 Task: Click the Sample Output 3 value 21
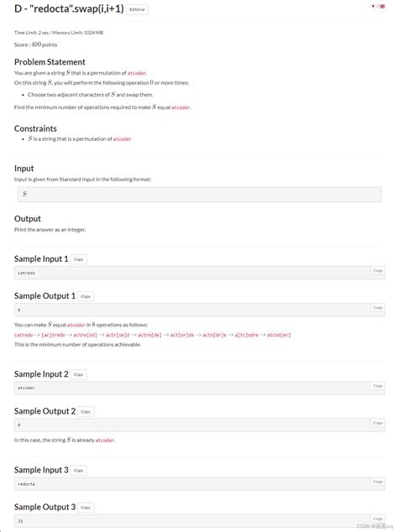20,521
